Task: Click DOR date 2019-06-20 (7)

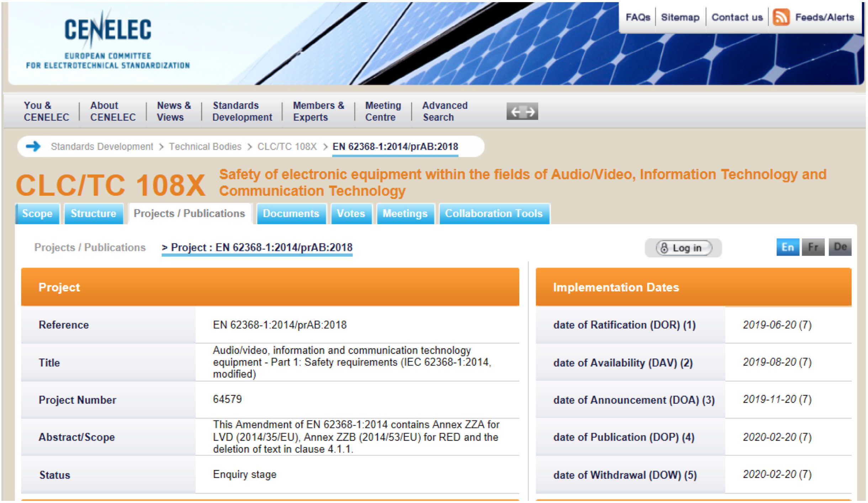Action: (x=777, y=325)
